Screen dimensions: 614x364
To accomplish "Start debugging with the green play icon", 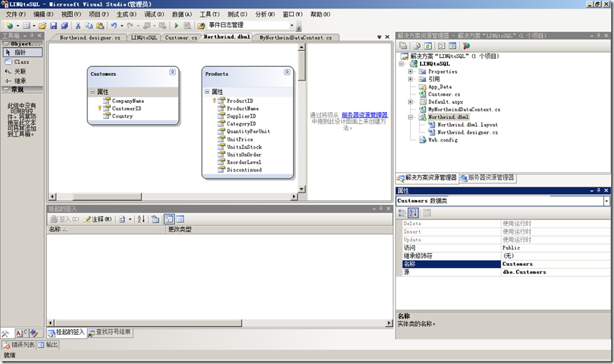I will [177, 26].
